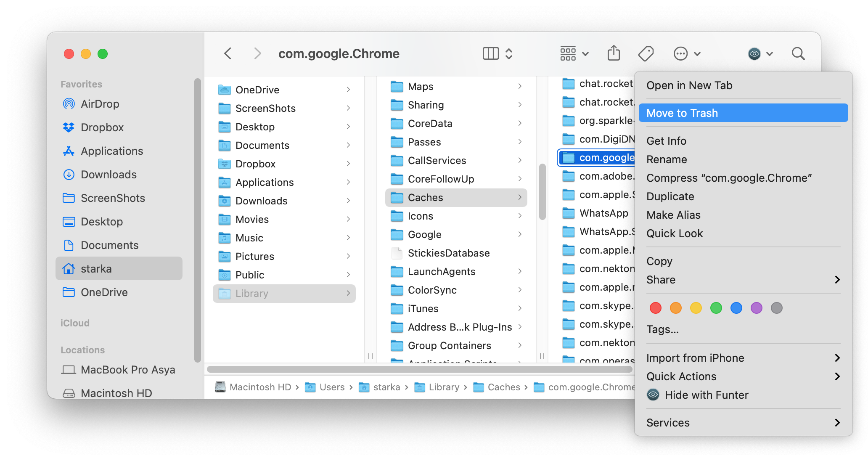Viewport: 868px width, 461px height.
Task: Expand the Caches folder disclosure triangle
Action: click(521, 198)
